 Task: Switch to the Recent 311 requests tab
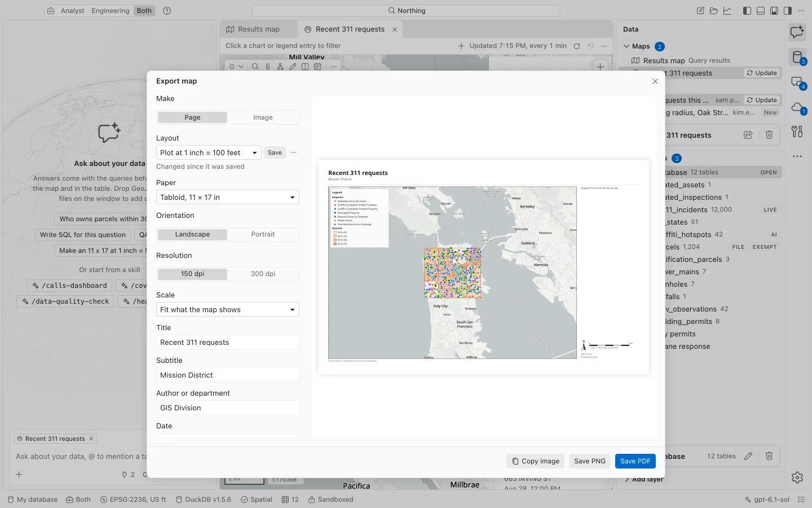350,29
